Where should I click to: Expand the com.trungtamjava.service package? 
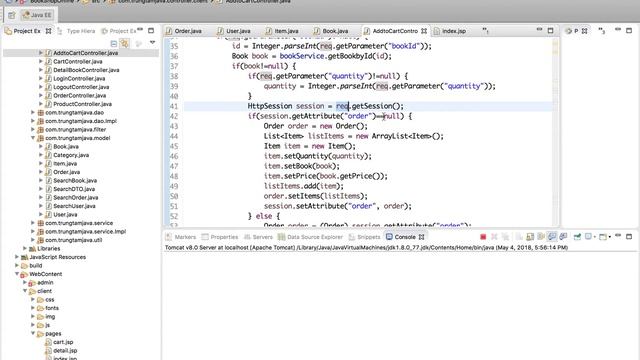point(33,223)
